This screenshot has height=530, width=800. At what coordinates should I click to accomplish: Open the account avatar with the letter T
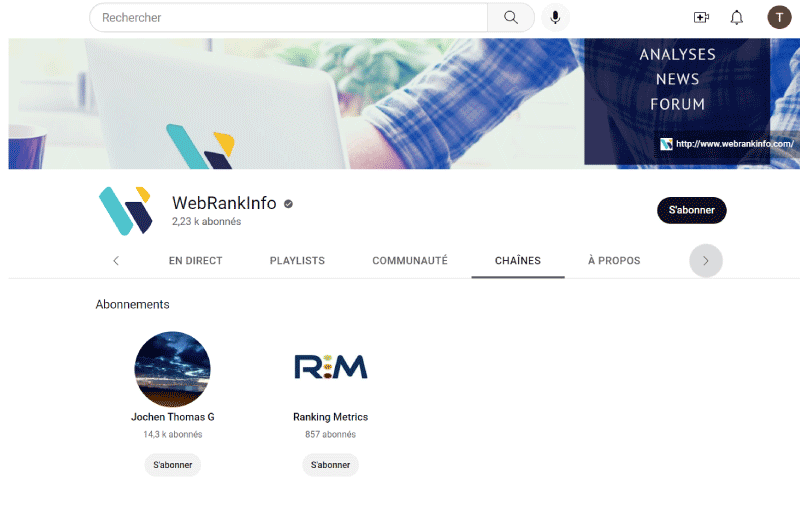(x=779, y=18)
